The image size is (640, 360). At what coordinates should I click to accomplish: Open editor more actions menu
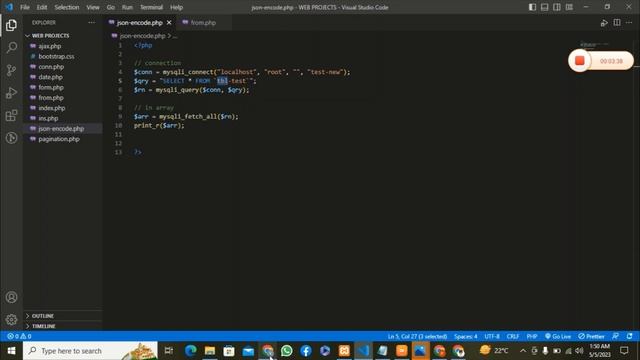pyautogui.click(x=629, y=22)
